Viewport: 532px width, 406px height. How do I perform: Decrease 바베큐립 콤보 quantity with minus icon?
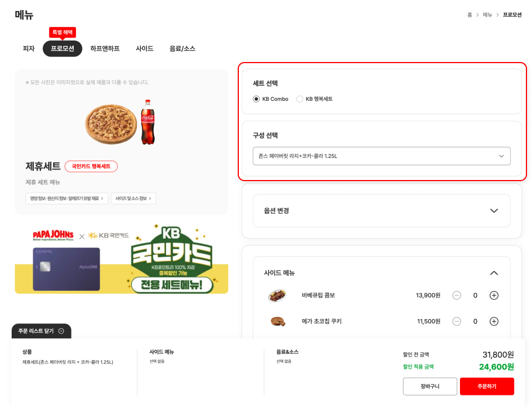457,295
